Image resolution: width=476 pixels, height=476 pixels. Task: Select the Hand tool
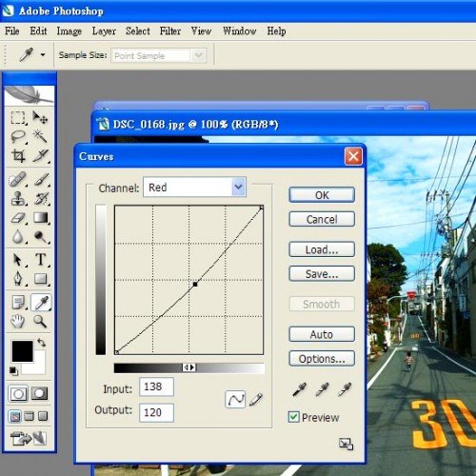[x=18, y=321]
